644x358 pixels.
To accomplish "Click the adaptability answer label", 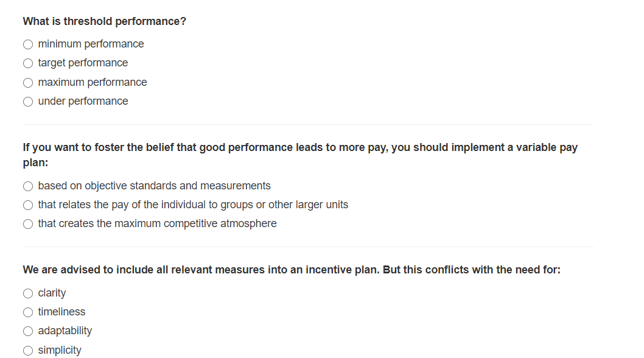I will 65,331.
